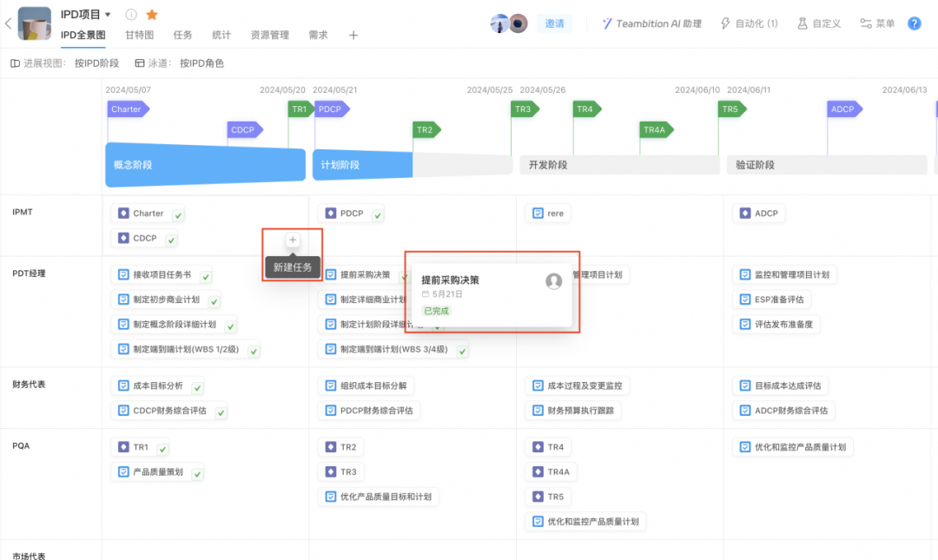Switch to the 资源管理 tab
The image size is (938, 560).
[x=269, y=36]
